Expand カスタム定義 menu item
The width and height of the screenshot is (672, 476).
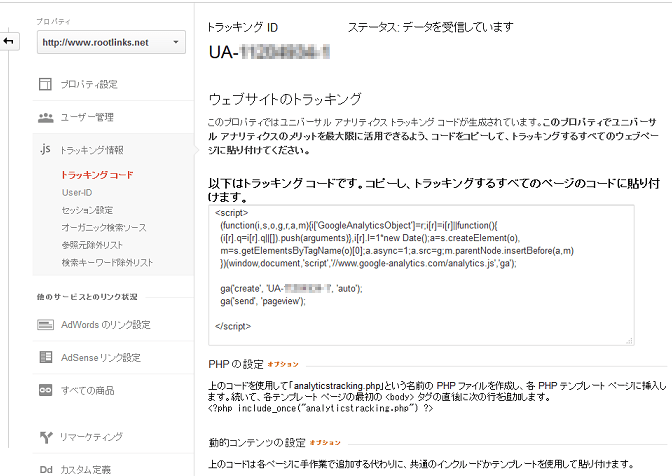[85, 470]
